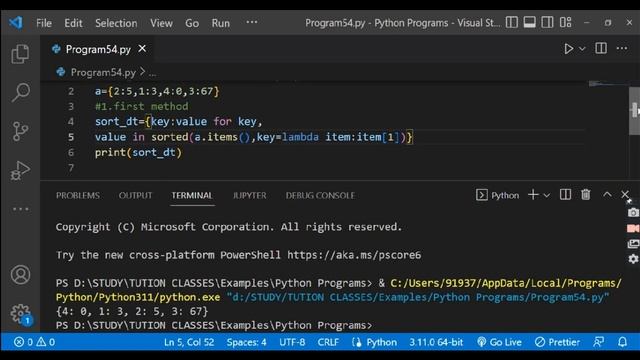This screenshot has height=360, width=640.
Task: Click line number 5 in the gutter
Action: [x=71, y=137]
